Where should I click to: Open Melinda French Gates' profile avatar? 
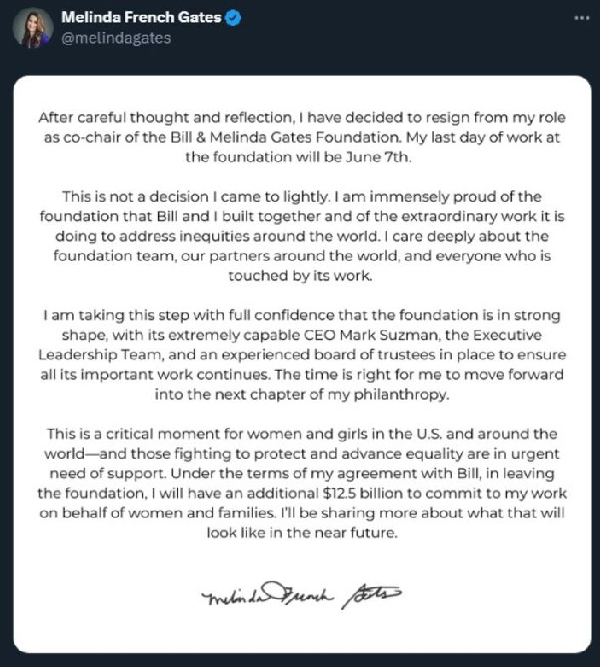tap(34, 29)
